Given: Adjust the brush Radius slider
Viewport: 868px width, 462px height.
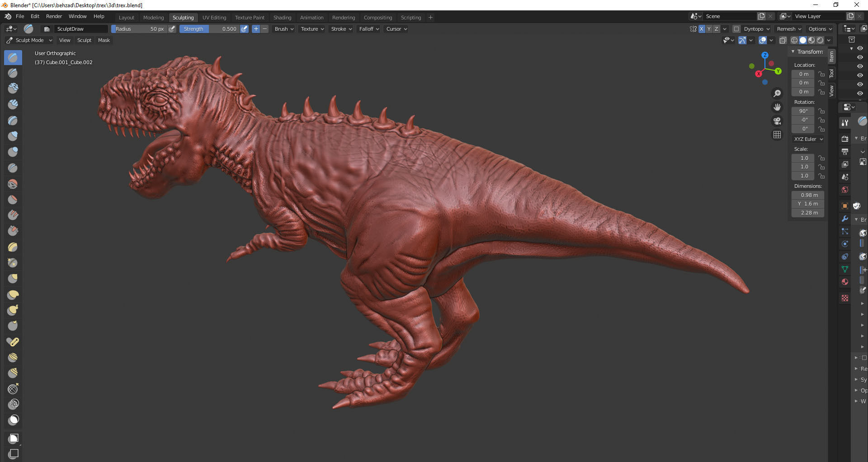Looking at the screenshot, I should click(139, 29).
